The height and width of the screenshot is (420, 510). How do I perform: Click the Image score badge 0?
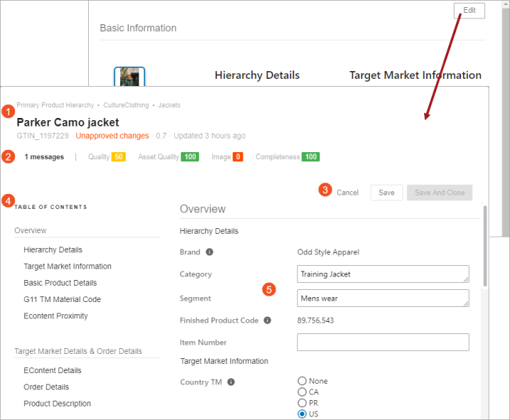click(238, 157)
